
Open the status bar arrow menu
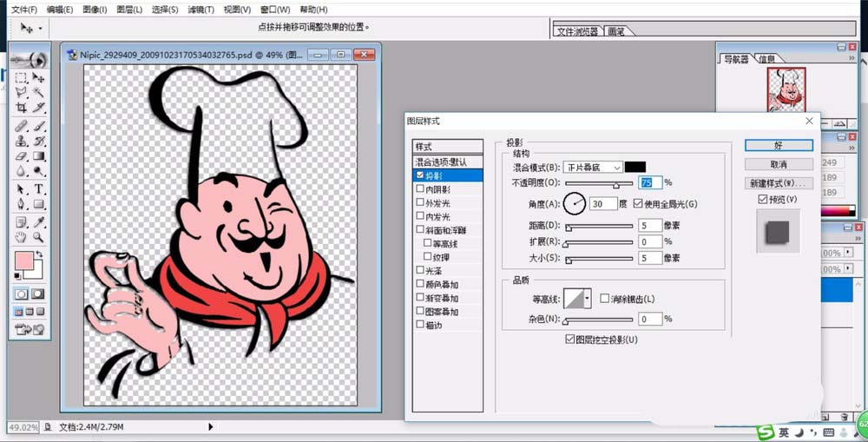click(210, 426)
